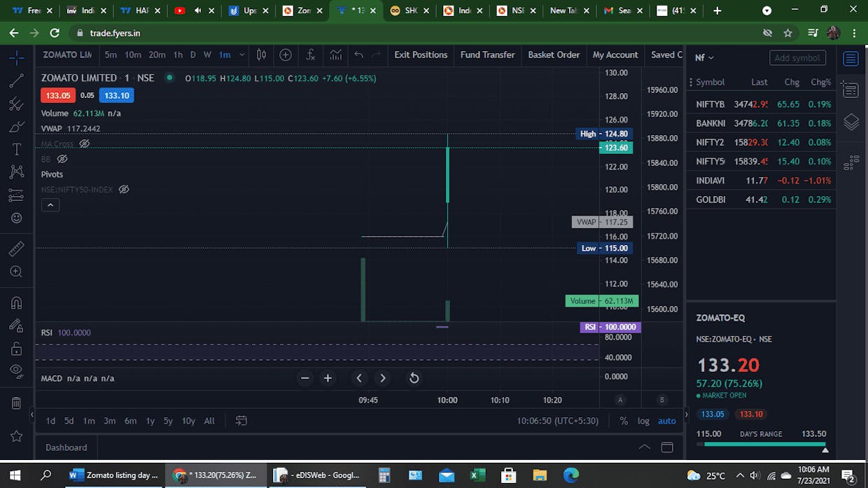Open favorites star in left toolbar
Screen dimensions: 868x488
pyautogui.click(x=17, y=436)
